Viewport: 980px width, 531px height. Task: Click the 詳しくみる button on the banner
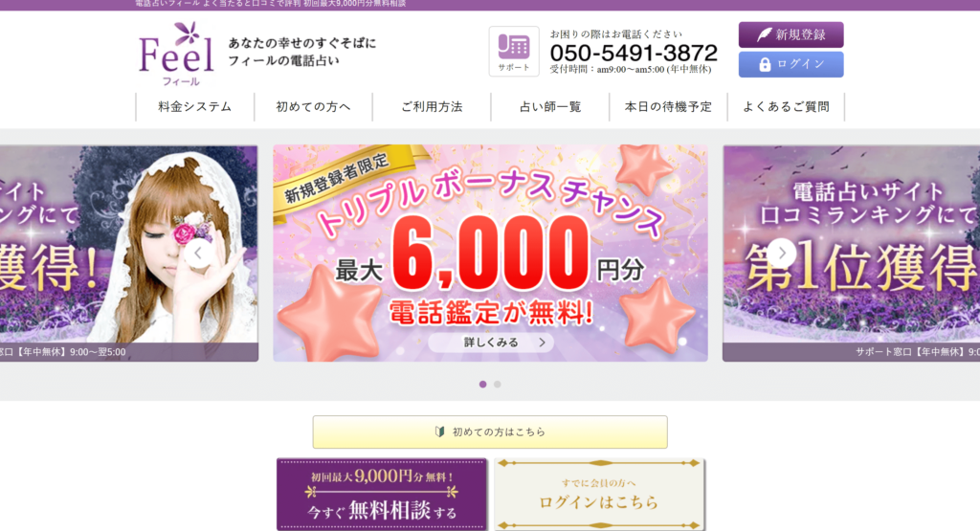coord(491,343)
